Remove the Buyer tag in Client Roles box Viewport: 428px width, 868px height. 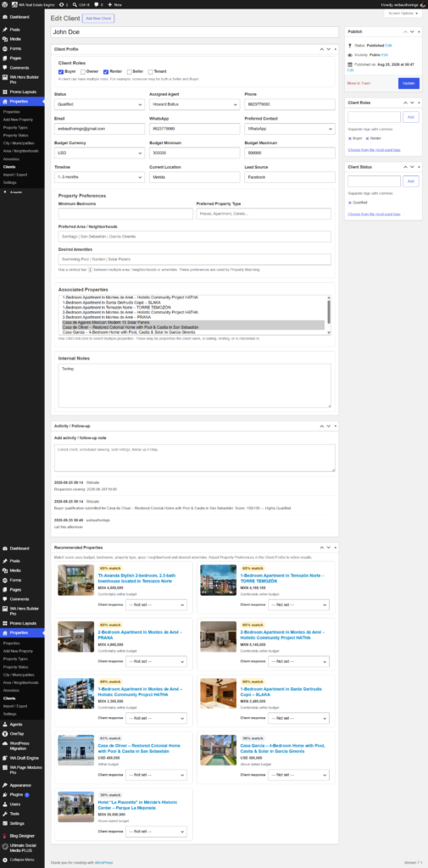(350, 138)
